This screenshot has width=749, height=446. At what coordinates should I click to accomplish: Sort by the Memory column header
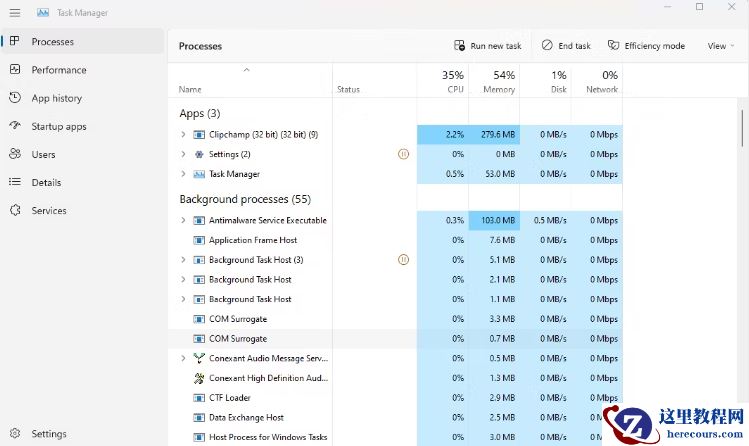click(x=494, y=81)
